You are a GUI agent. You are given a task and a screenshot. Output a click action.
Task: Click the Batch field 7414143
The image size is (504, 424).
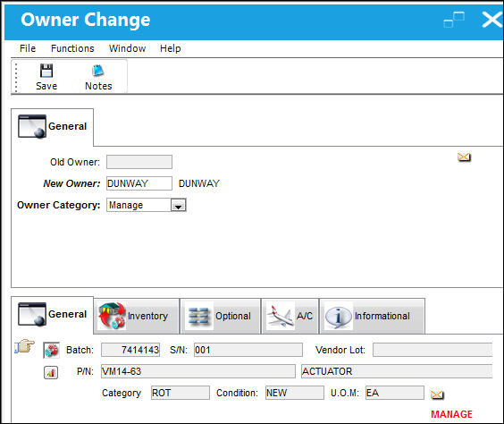(130, 350)
